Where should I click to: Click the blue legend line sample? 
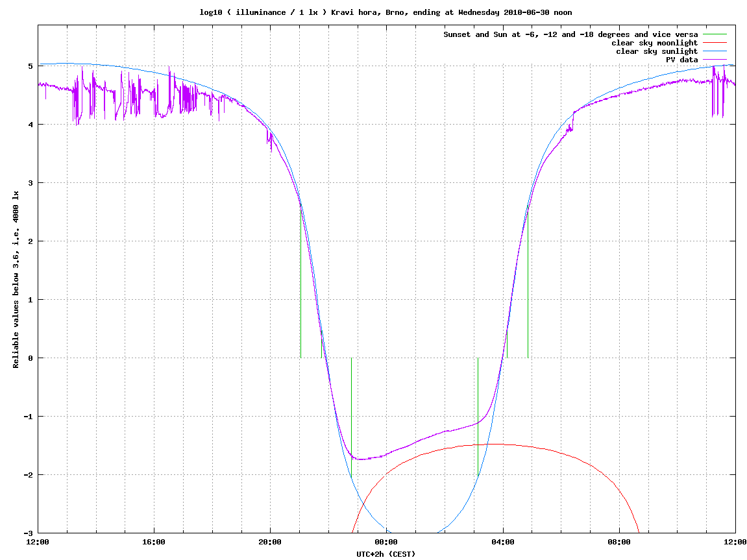point(715,51)
